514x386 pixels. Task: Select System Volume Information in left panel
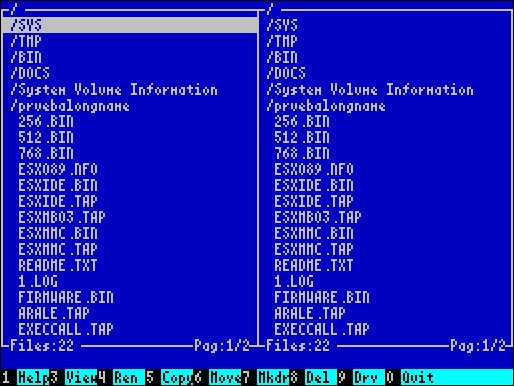coord(114,89)
